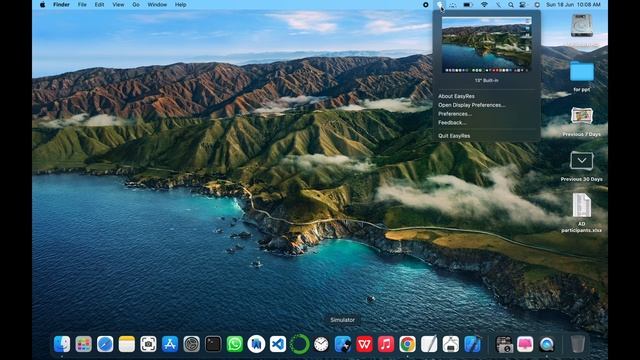Image resolution: width=640 pixels, height=360 pixels.
Task: Open the Clock app in Dock
Action: pos(321,344)
